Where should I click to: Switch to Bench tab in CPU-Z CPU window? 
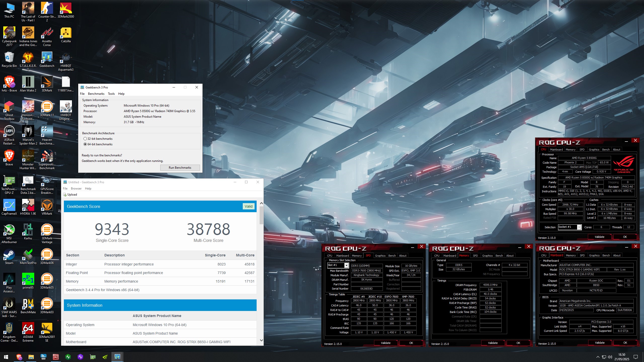606,150
